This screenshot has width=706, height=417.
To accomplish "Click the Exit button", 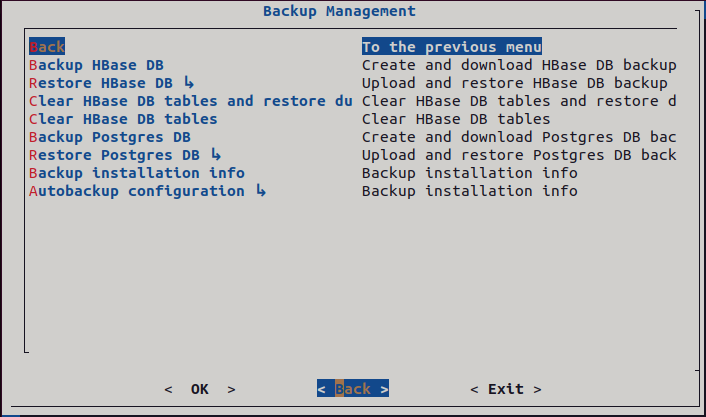I will [x=506, y=389].
